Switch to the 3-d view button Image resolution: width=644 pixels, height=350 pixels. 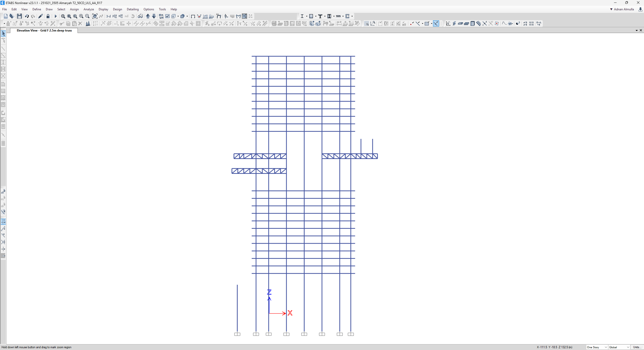(x=108, y=16)
